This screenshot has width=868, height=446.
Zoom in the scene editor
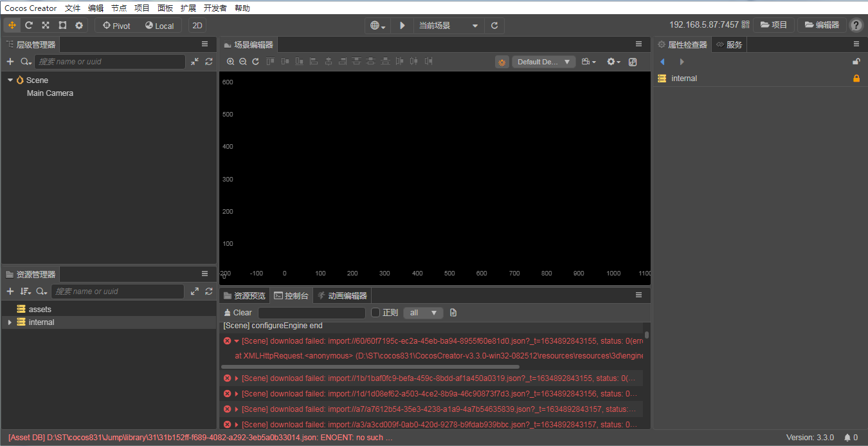tap(231, 62)
